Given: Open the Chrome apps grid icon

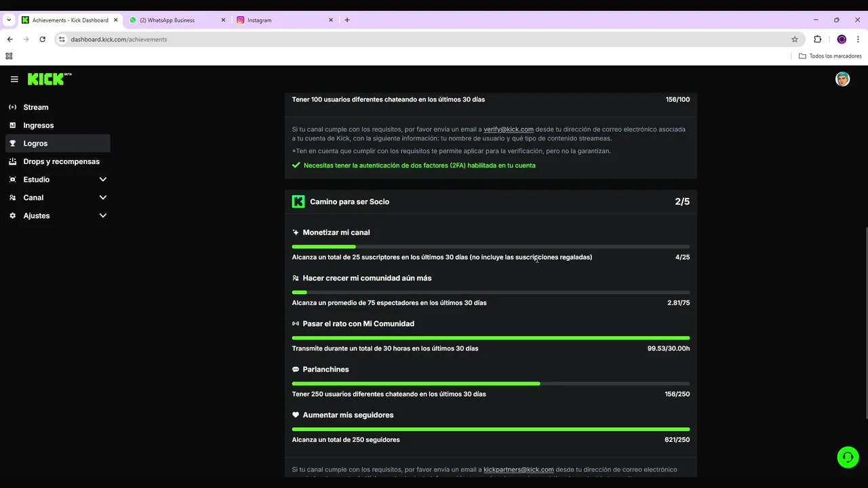Looking at the screenshot, I should 9,56.
